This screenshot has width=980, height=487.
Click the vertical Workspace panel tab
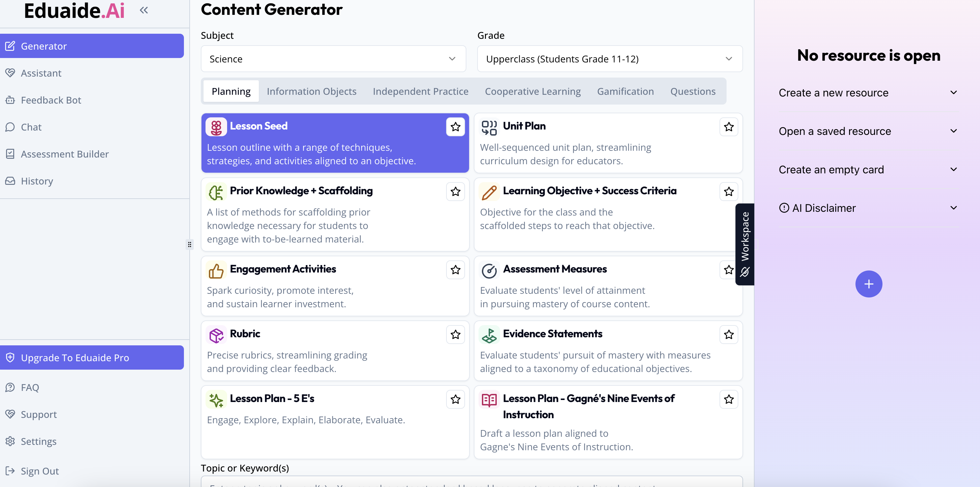744,244
